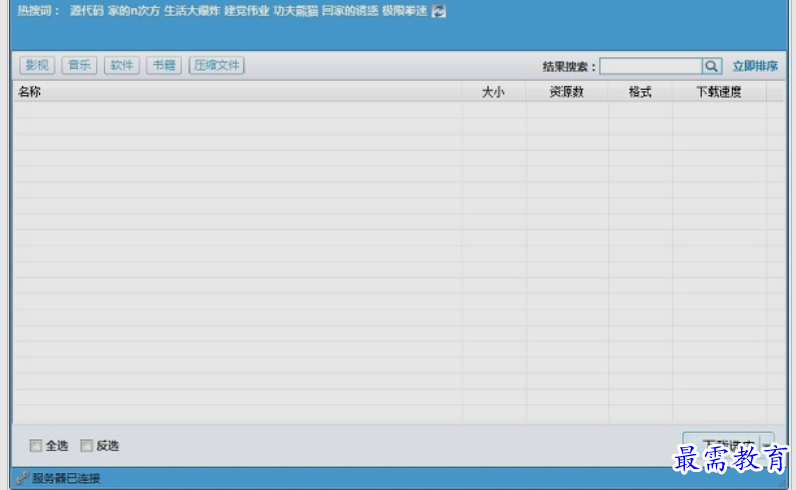Open hot search word 源代码
This screenshot has width=796, height=490.
[87, 11]
